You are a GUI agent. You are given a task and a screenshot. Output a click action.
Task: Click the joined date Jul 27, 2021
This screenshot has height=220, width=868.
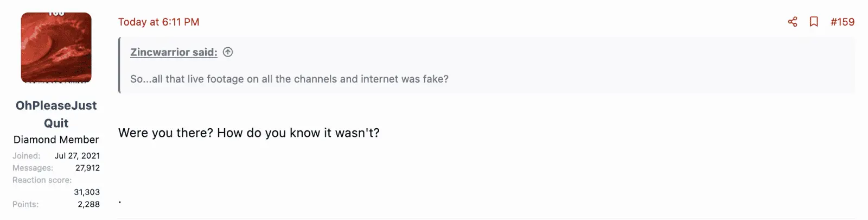(77, 156)
